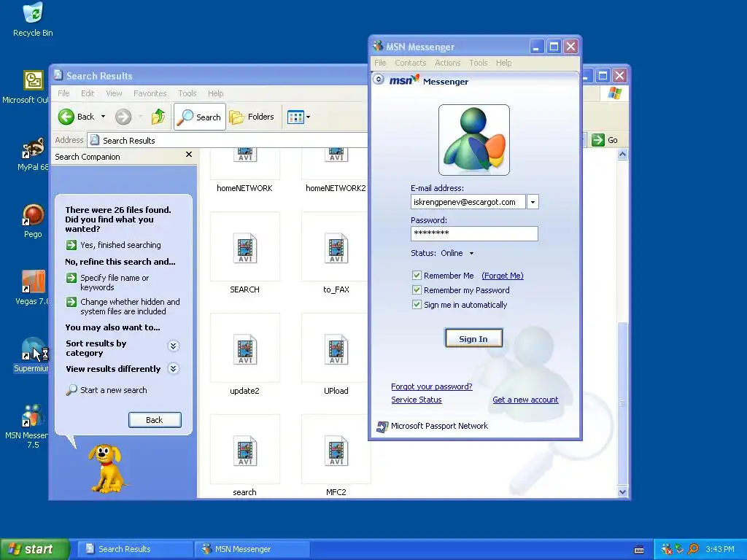
Task: Open the Views icon in Explorer toolbar
Action: pyautogui.click(x=295, y=117)
